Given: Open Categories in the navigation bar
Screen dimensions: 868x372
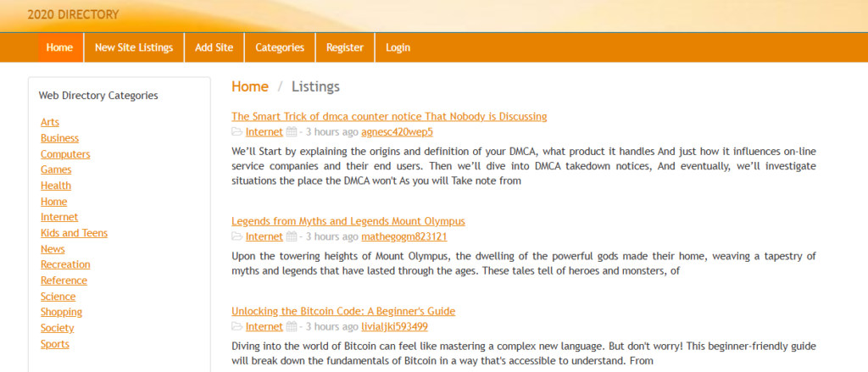Looking at the screenshot, I should [x=280, y=47].
